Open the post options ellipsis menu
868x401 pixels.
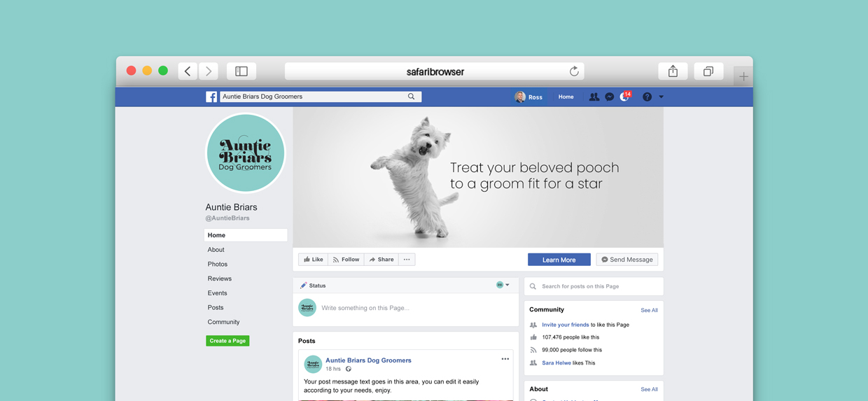pyautogui.click(x=505, y=359)
